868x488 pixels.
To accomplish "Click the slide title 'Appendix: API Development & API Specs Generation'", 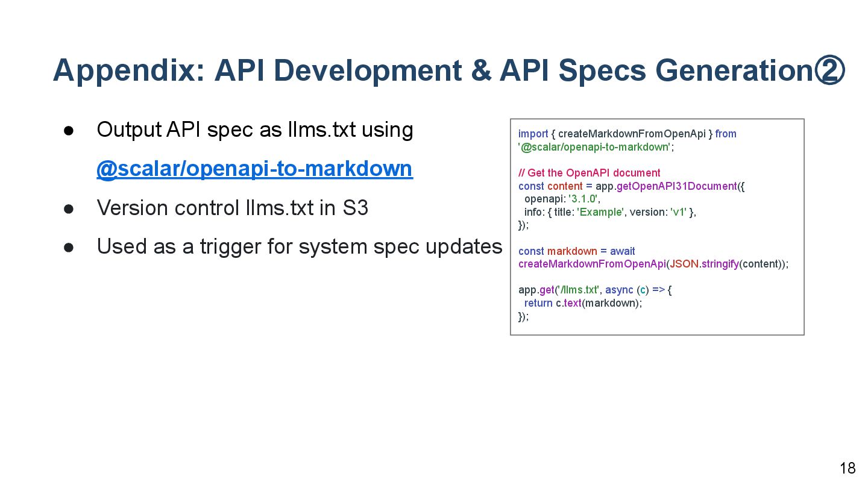I will click(x=449, y=70).
